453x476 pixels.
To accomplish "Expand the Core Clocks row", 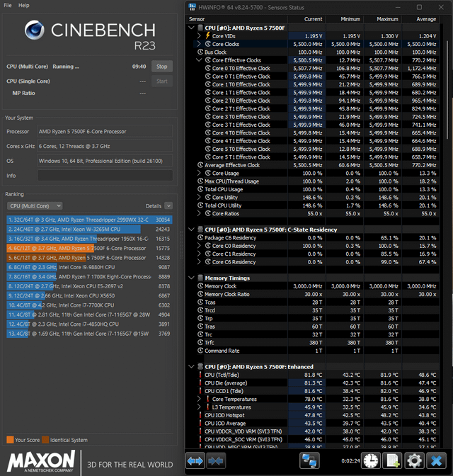I will coord(199,44).
